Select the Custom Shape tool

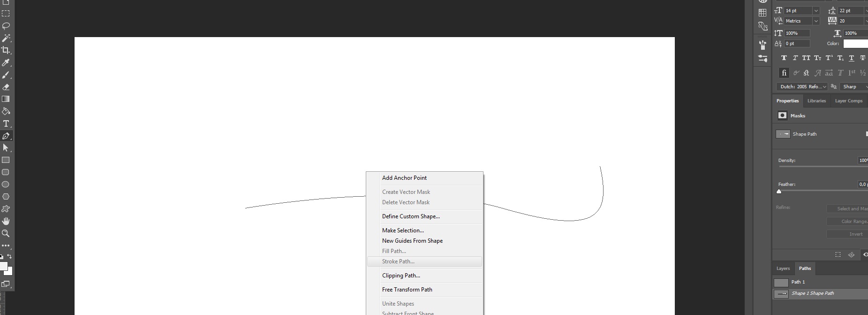[6, 209]
